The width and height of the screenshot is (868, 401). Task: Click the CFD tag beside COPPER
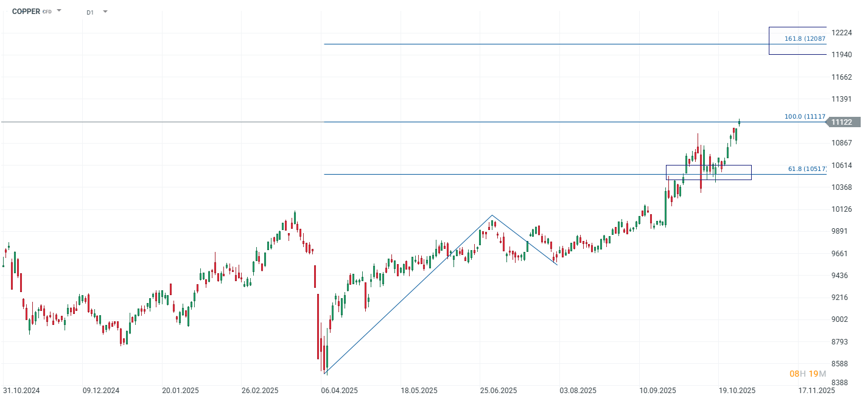pos(47,12)
